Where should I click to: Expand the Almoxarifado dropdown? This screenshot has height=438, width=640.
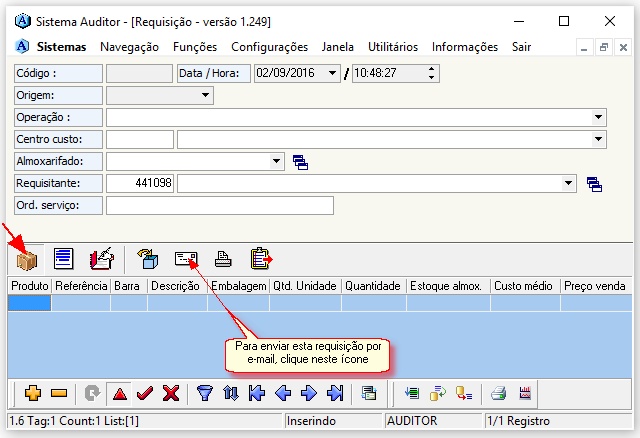click(276, 161)
